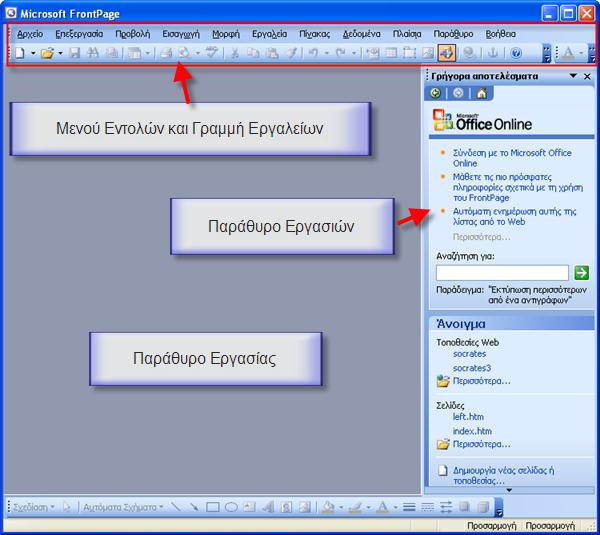This screenshot has height=535, width=600.
Task: Click the Shadow Style icon
Action: 465,507
